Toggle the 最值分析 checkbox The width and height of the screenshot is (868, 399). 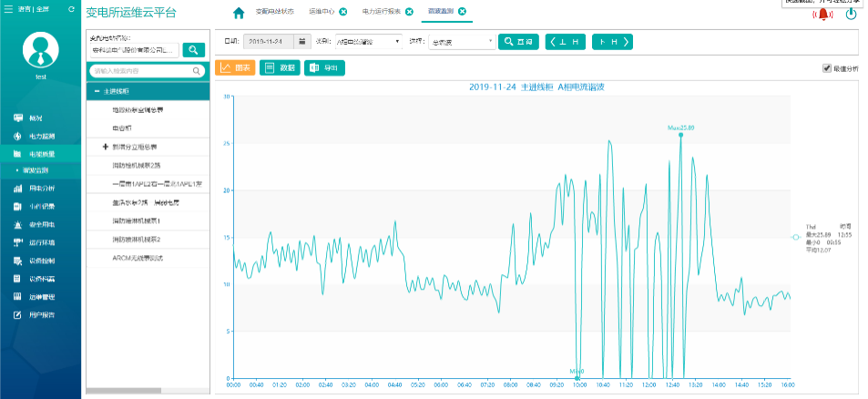coord(827,68)
